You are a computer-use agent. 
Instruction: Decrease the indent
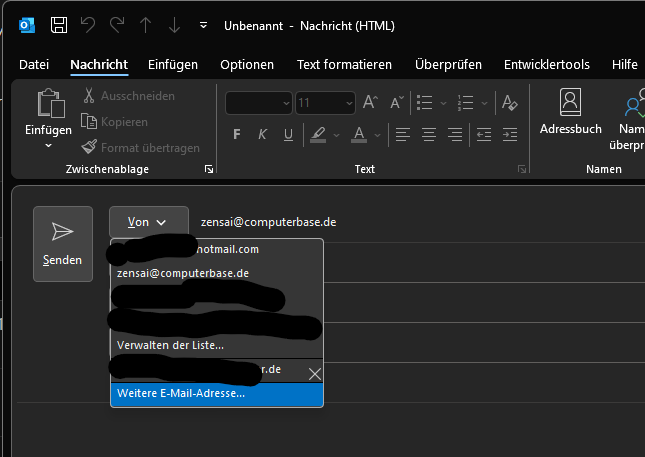[x=484, y=135]
